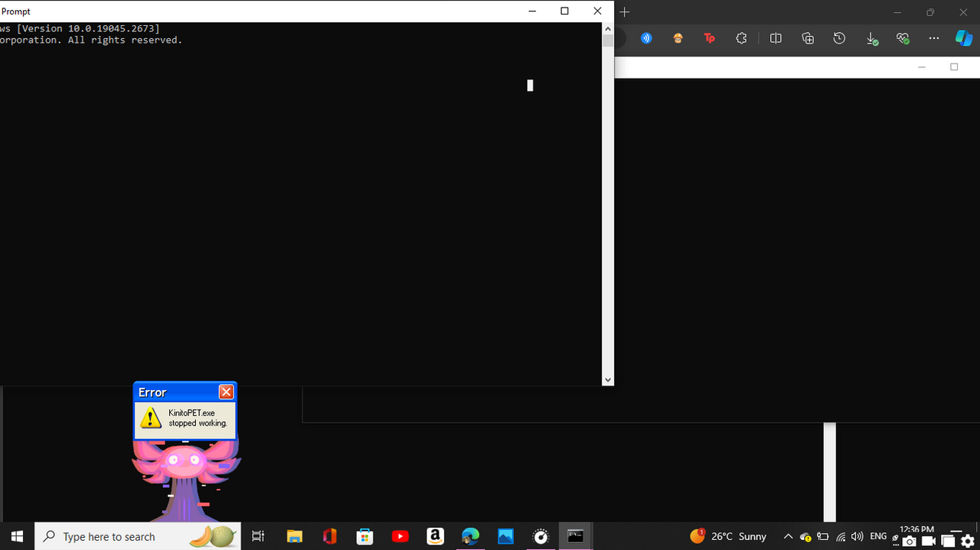The width and height of the screenshot is (980, 550).
Task: Open Microsoft Store from taskbar
Action: (x=364, y=536)
